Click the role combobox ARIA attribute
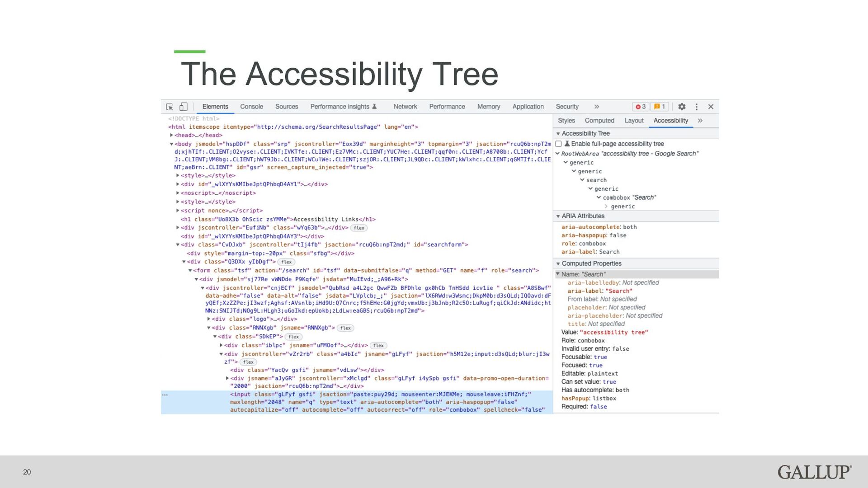 tap(584, 244)
